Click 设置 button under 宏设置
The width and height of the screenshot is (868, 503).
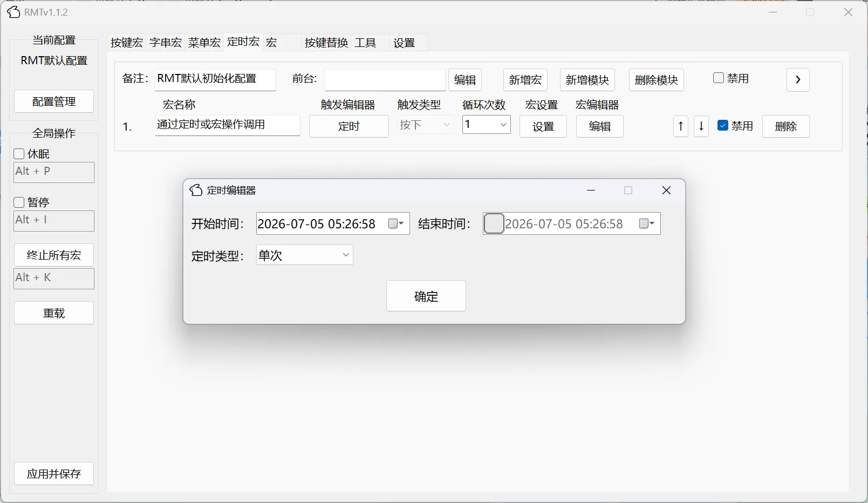(x=543, y=126)
